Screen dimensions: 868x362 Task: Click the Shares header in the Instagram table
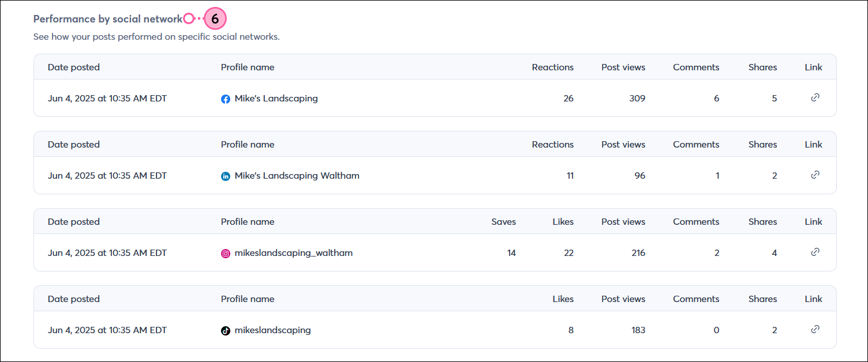click(x=762, y=221)
